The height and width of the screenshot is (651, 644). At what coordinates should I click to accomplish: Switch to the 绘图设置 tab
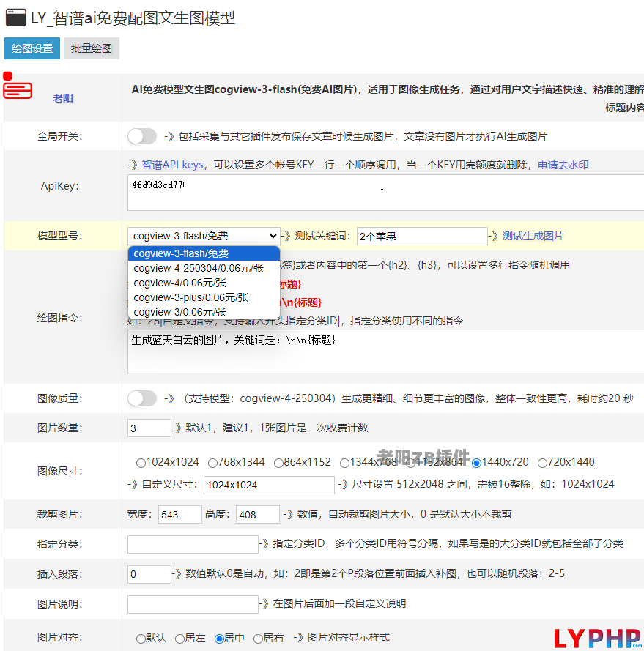(32, 48)
